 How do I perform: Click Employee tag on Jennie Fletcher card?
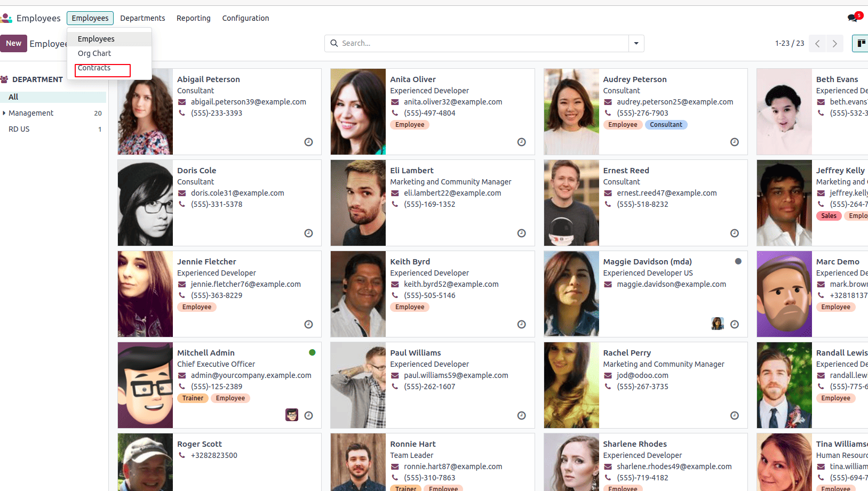[x=197, y=307]
